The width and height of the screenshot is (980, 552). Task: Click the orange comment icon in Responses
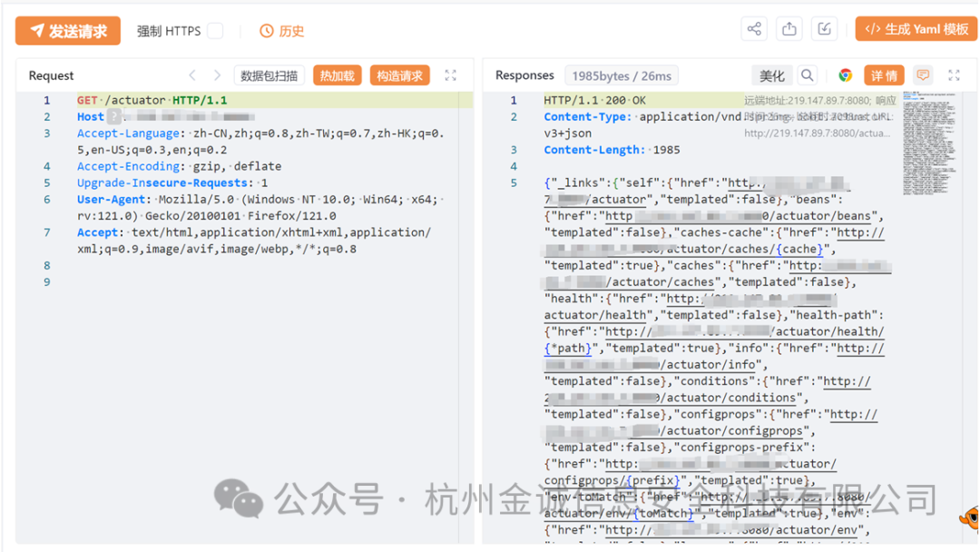[923, 75]
